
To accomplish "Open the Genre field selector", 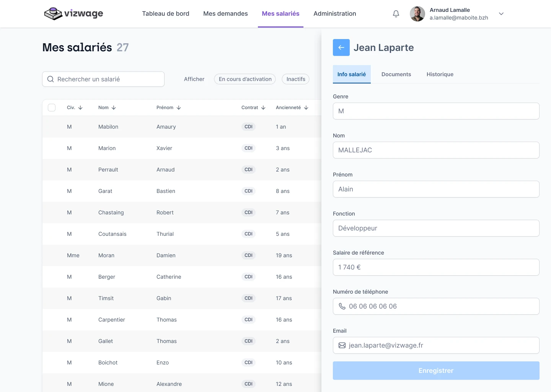I will point(436,111).
